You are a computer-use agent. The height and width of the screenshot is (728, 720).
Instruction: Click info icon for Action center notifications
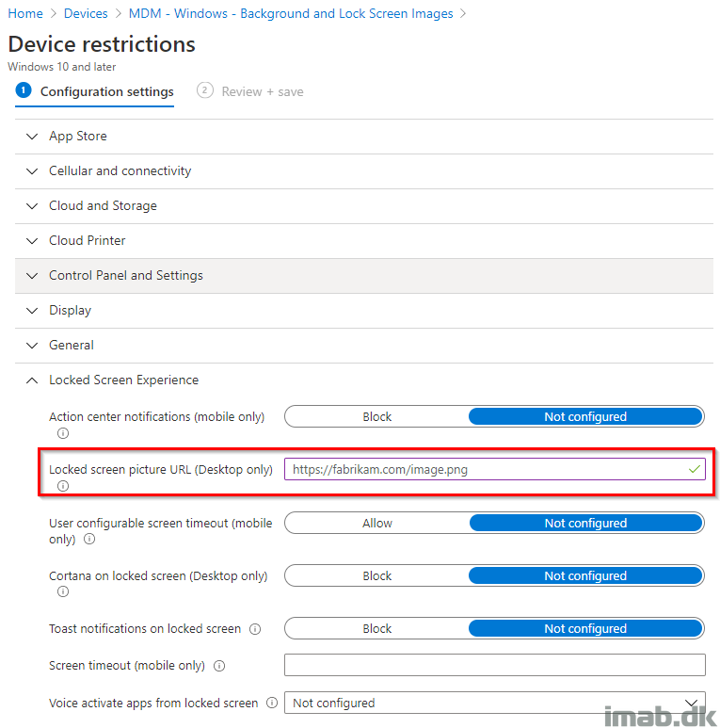(63, 433)
